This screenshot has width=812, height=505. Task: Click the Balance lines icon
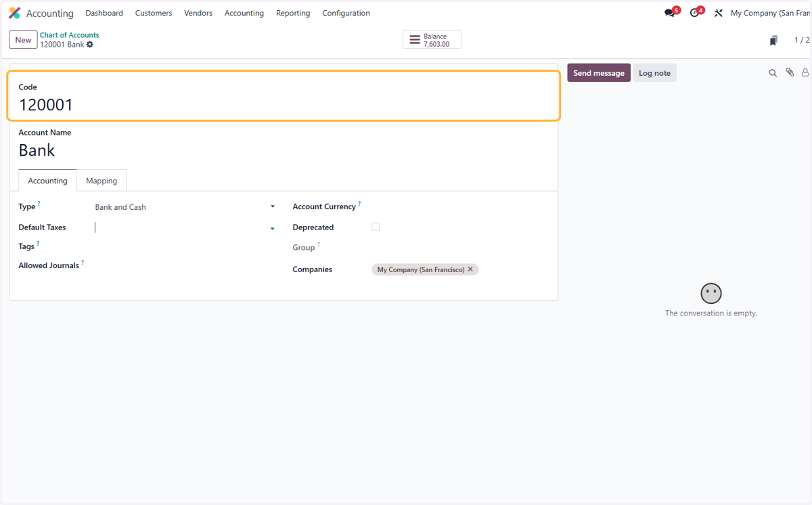[x=415, y=40]
